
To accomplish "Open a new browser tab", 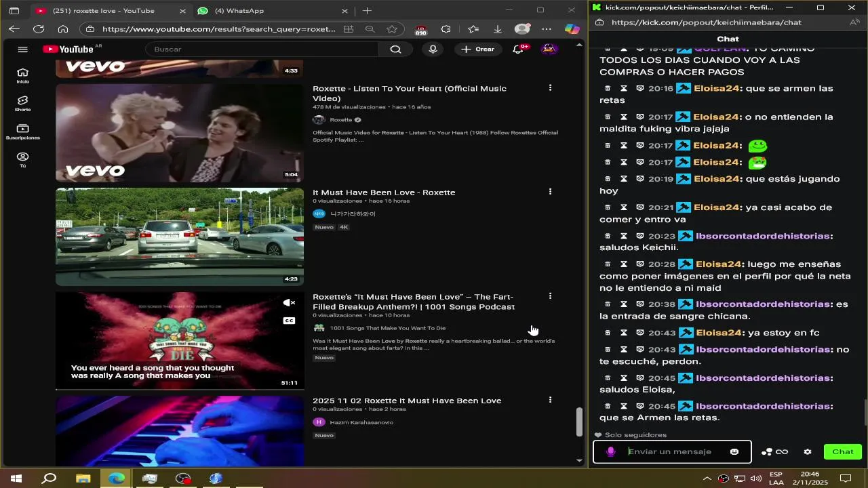I will pos(367,11).
